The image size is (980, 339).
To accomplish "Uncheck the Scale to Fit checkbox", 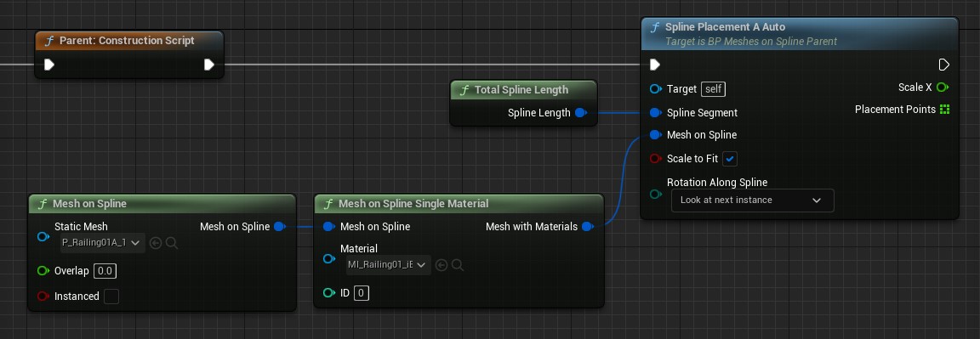I will [x=730, y=159].
